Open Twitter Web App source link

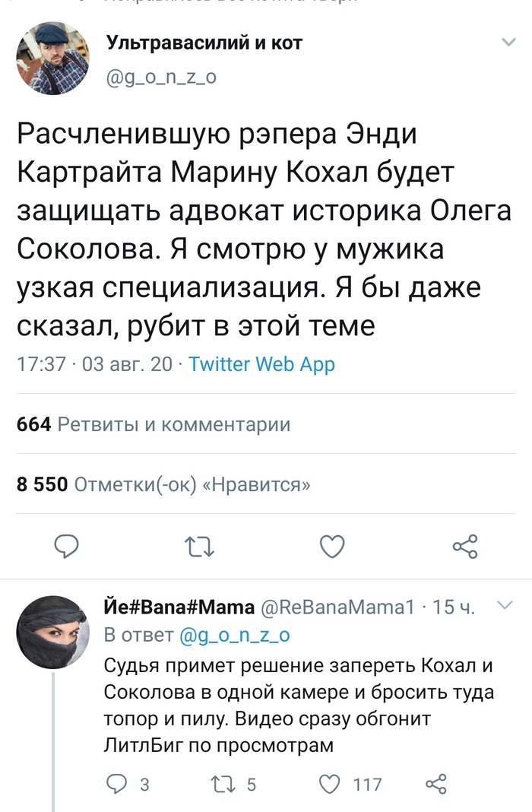pyautogui.click(x=261, y=364)
